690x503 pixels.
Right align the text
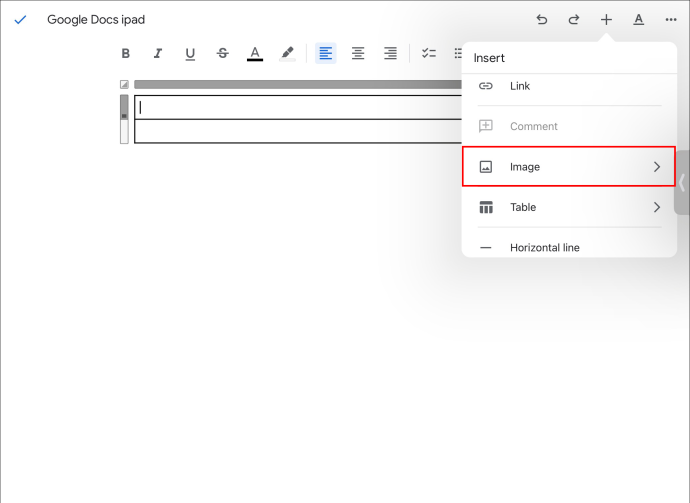[390, 53]
